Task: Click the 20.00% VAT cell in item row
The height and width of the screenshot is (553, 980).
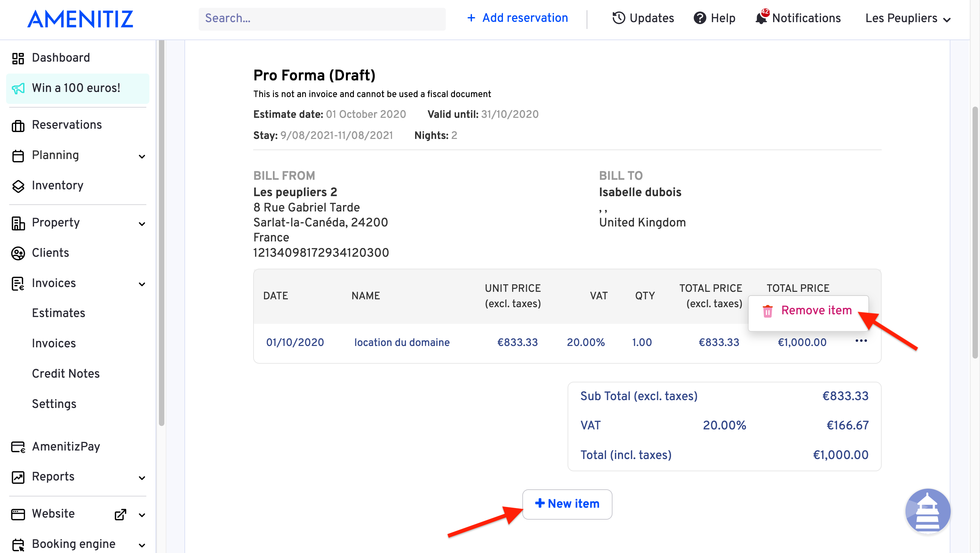Action: tap(586, 343)
